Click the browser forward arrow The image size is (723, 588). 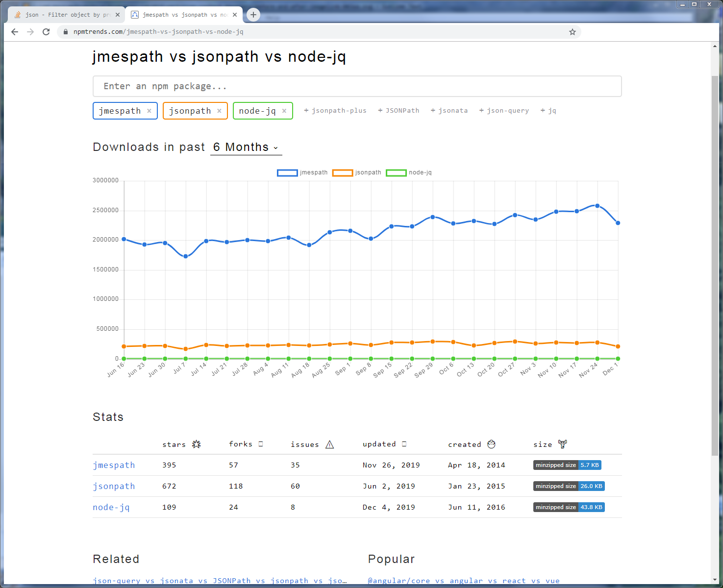pos(30,32)
